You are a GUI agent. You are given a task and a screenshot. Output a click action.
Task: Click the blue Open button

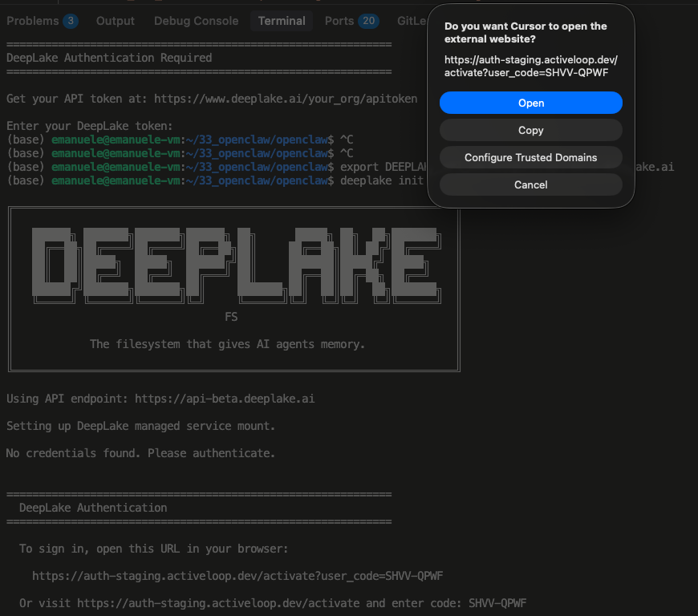tap(530, 103)
